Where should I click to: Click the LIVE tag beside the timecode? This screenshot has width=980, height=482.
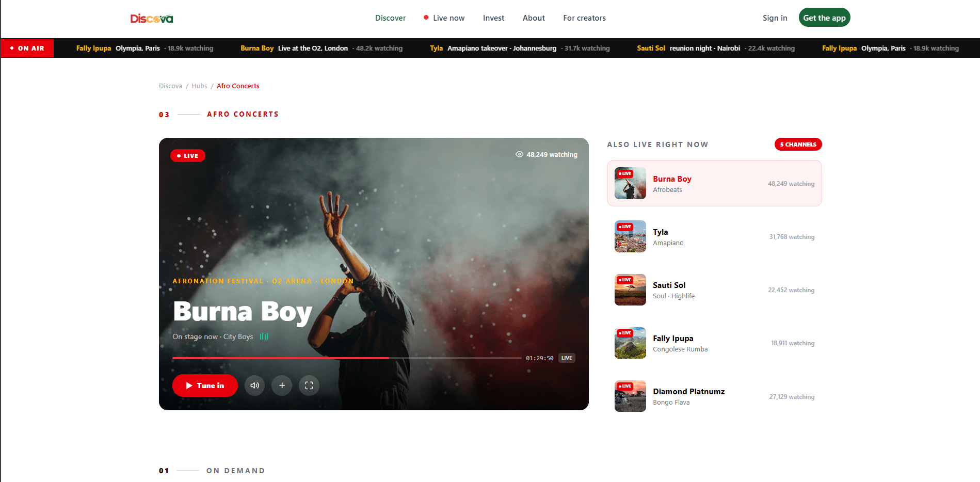(567, 358)
